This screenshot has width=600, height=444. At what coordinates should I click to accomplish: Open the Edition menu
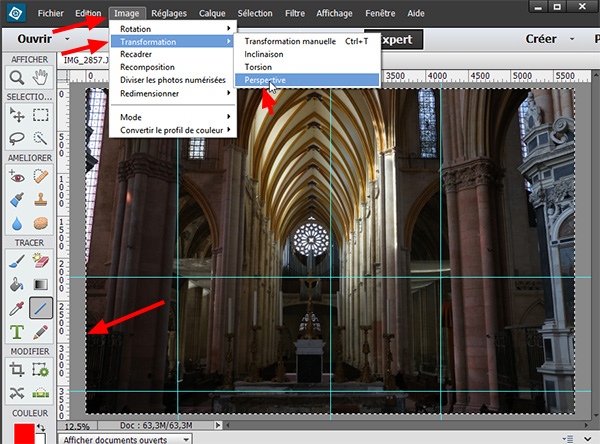88,13
